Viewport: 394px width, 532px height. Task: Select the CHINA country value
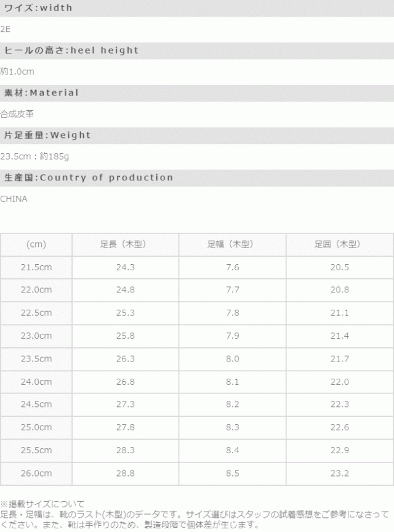coord(14,199)
